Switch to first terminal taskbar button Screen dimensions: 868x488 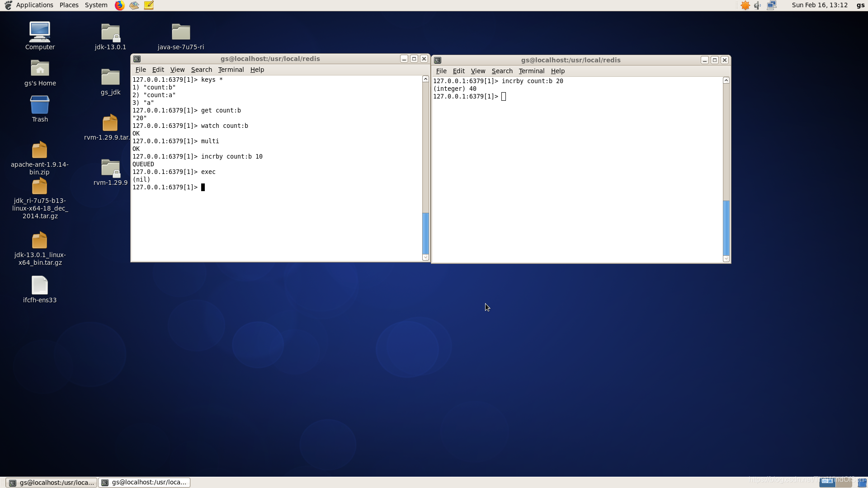pyautogui.click(x=52, y=483)
